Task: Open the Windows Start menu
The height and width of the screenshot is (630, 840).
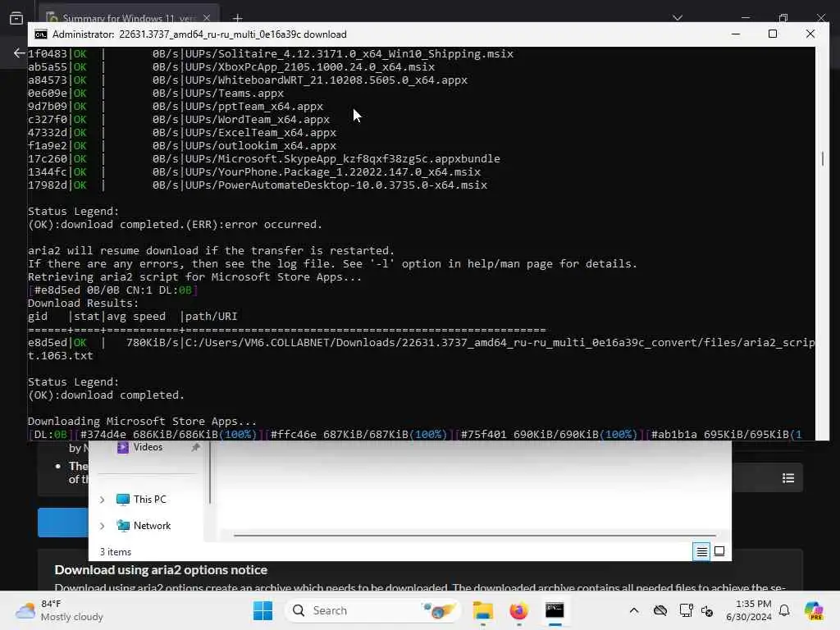Action: click(262, 610)
